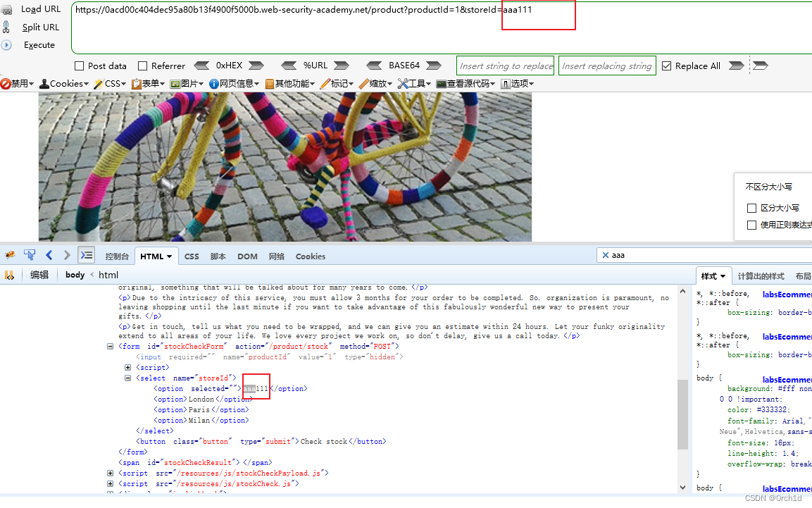The image size is (812, 508).
Task: Switch to the 脚本 tab
Action: click(x=218, y=256)
